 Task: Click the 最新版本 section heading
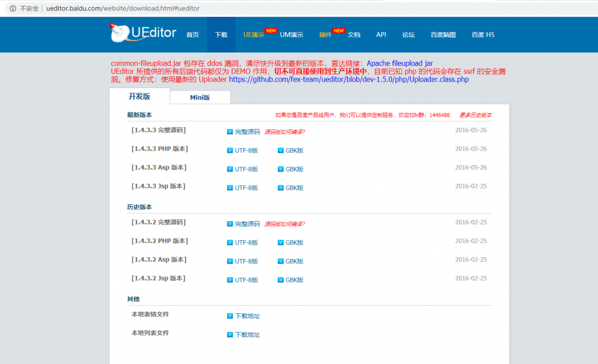tap(140, 114)
